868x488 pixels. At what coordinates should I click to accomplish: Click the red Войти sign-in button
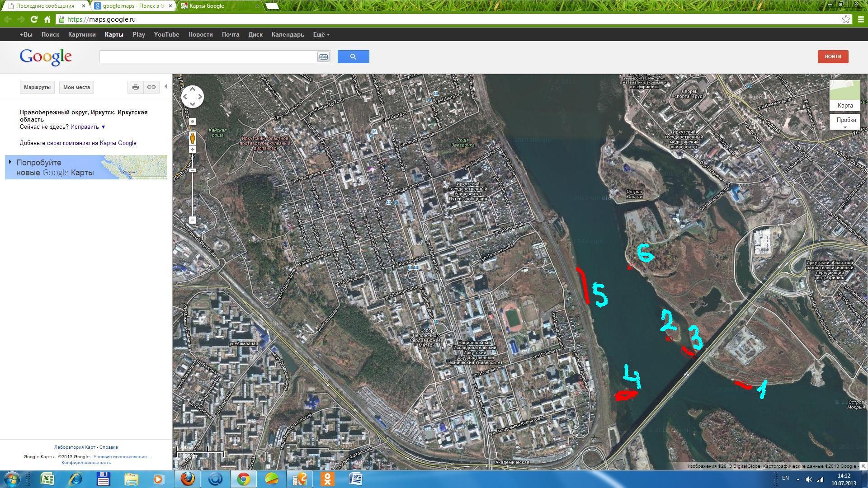coord(833,56)
